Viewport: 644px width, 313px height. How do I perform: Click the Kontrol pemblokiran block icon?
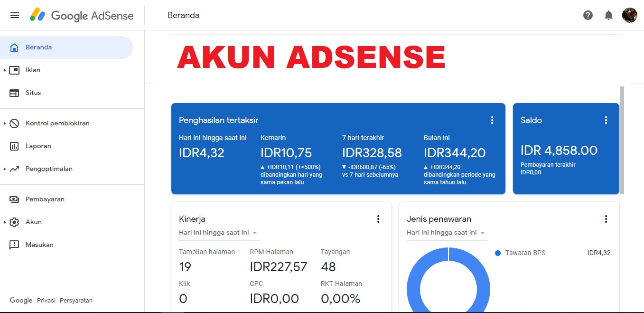pyautogui.click(x=14, y=123)
